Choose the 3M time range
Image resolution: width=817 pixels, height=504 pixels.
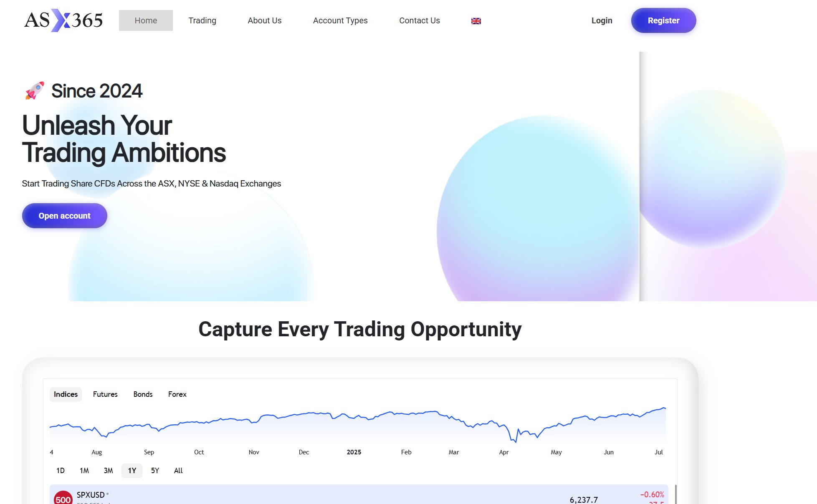pos(108,471)
